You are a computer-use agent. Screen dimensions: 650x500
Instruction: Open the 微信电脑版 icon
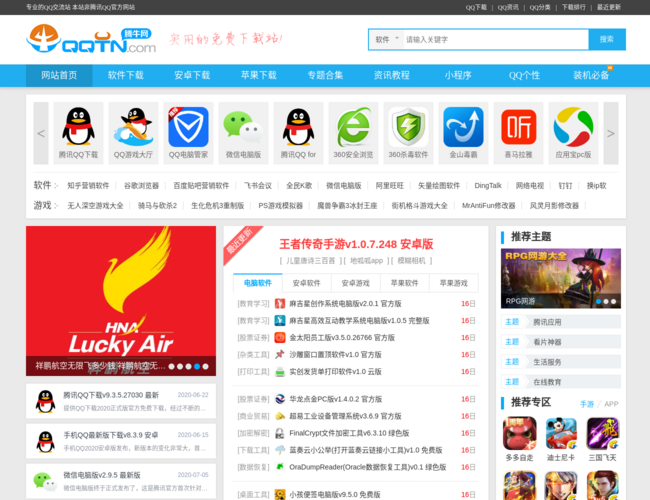tap(243, 125)
